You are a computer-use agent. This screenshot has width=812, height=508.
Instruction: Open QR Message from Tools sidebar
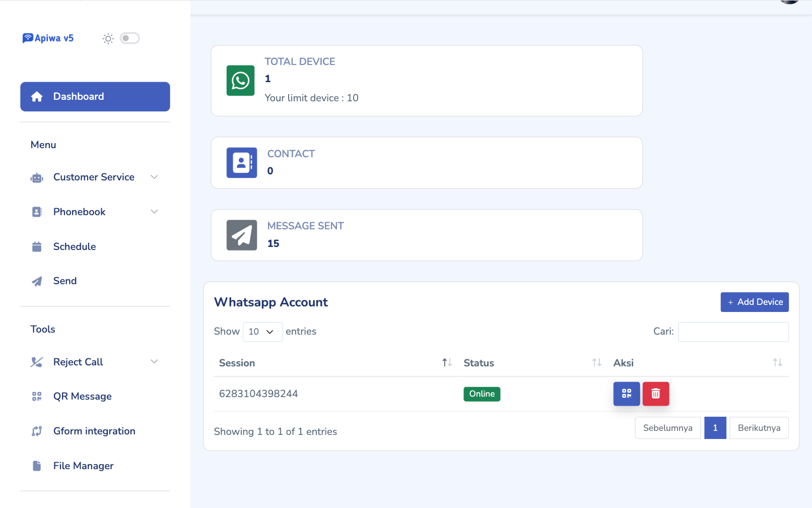point(82,397)
